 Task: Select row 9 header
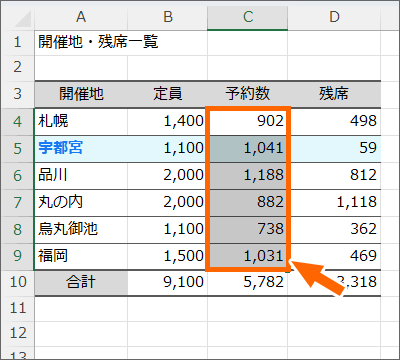(18, 256)
